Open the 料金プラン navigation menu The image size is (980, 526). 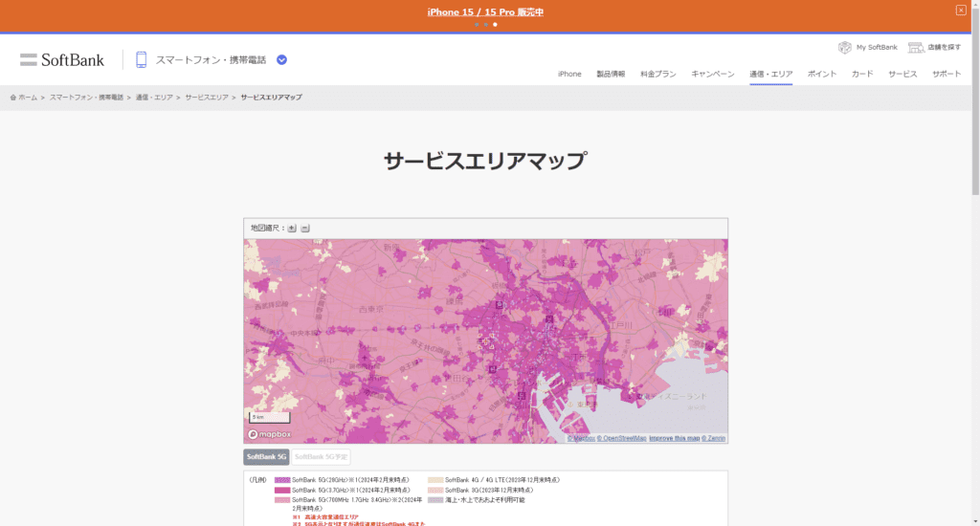click(658, 74)
